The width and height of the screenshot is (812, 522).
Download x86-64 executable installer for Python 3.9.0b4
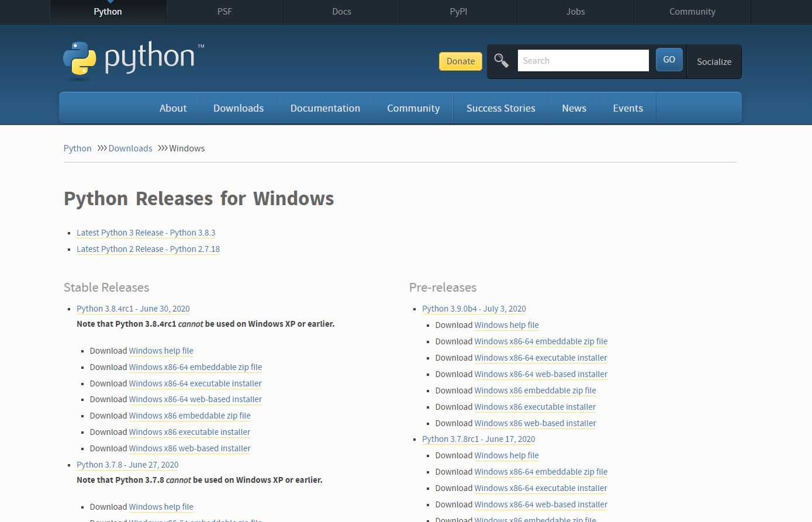pyautogui.click(x=541, y=358)
